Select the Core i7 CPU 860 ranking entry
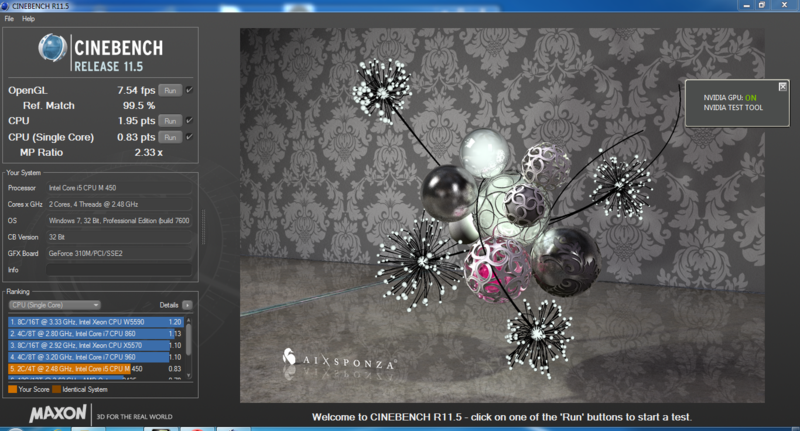800x431 pixels. (95, 334)
